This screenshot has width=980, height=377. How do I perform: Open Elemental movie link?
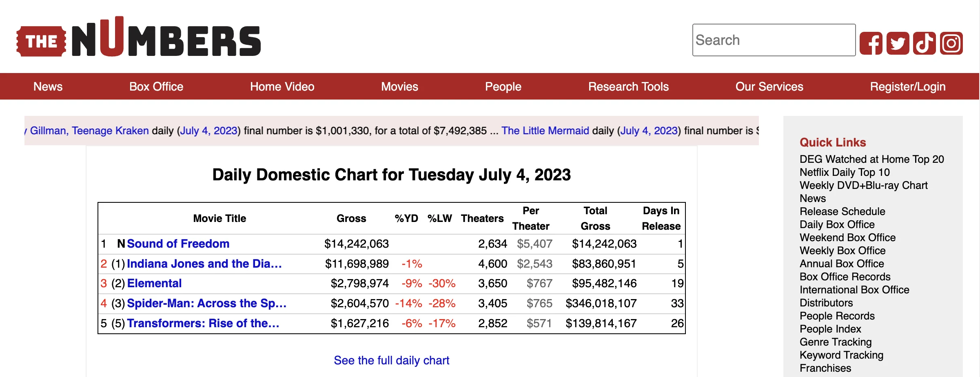pos(154,283)
